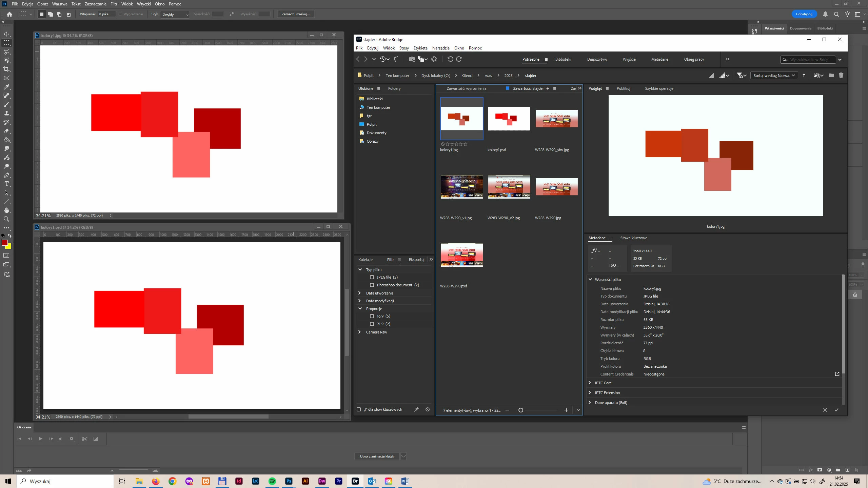Click the Zaznacz i maskuj button
Viewport: 868px width, 488px height.
point(296,14)
